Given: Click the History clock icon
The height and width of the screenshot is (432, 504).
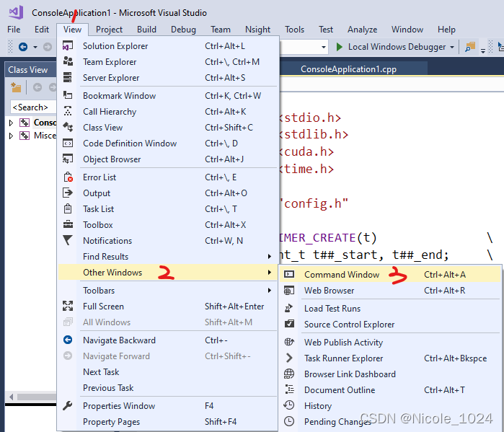Looking at the screenshot, I should click(289, 405).
